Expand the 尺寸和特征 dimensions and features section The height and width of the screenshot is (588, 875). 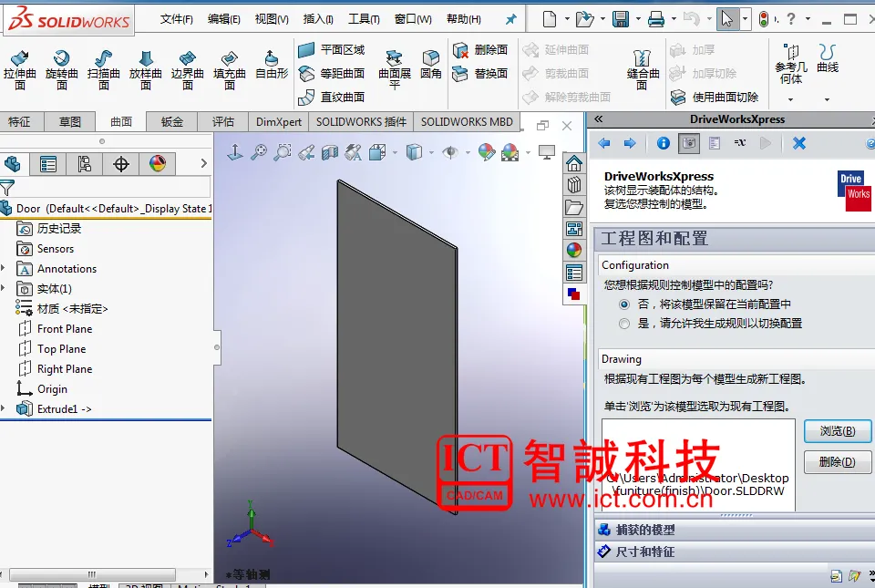tap(735, 552)
